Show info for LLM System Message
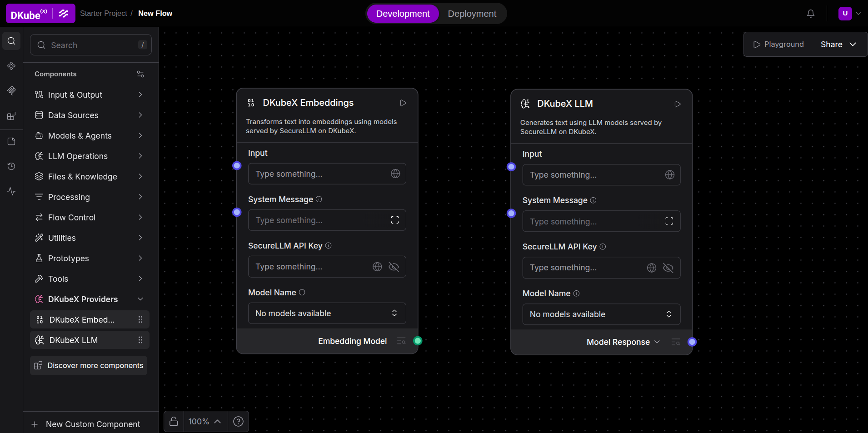The width and height of the screenshot is (868, 433). (x=594, y=200)
